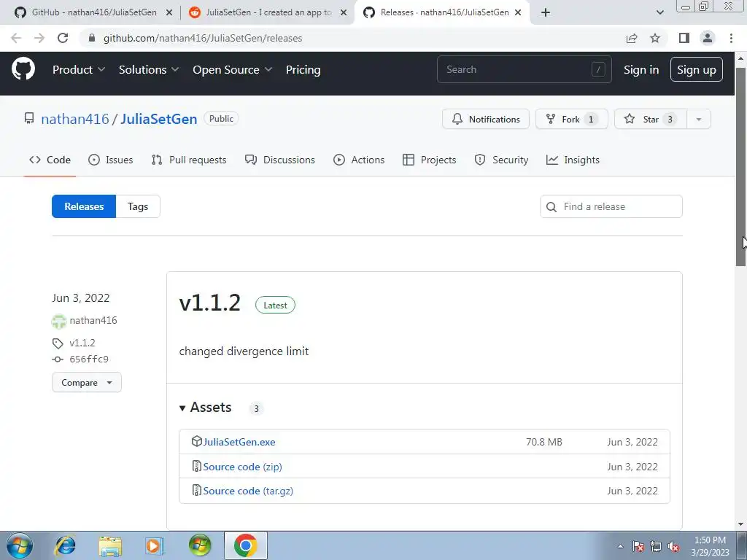Select the Releases toggle button
This screenshot has height=560, width=747.
84,206
